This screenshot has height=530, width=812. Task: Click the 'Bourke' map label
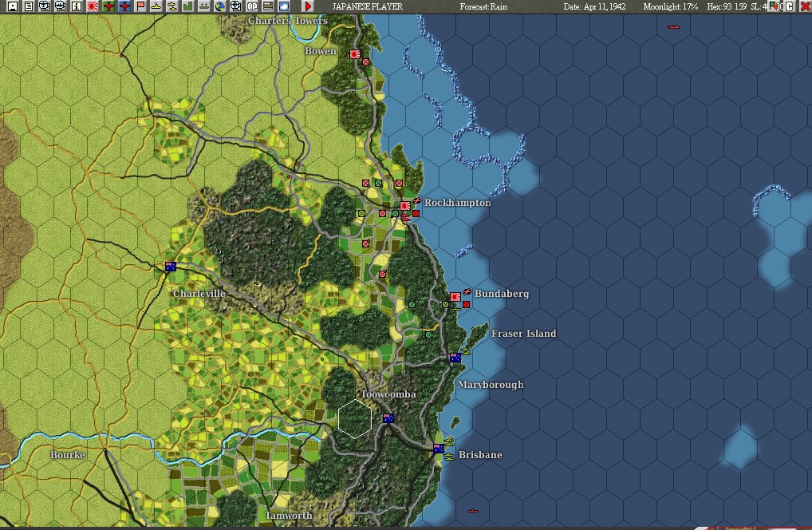coord(68,454)
